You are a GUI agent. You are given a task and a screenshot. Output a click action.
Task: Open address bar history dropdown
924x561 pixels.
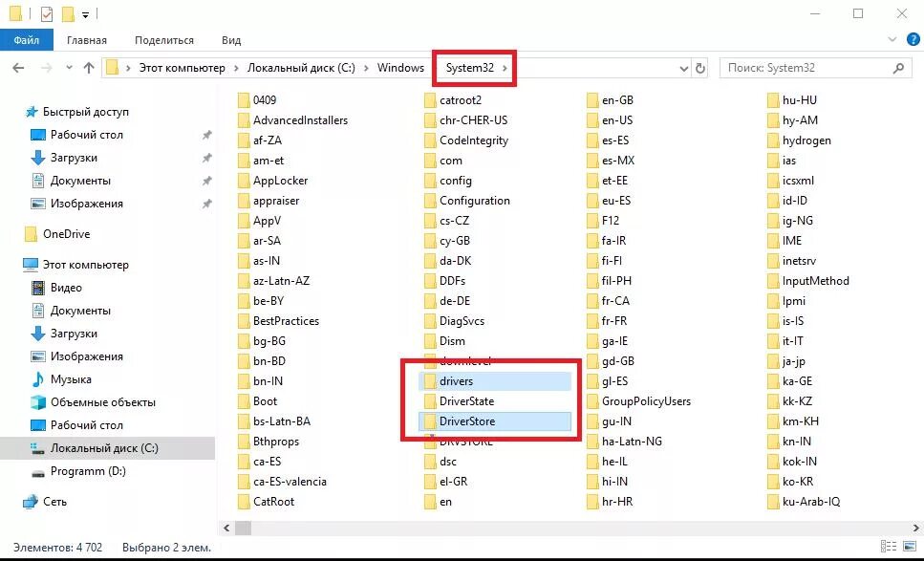[x=683, y=69]
